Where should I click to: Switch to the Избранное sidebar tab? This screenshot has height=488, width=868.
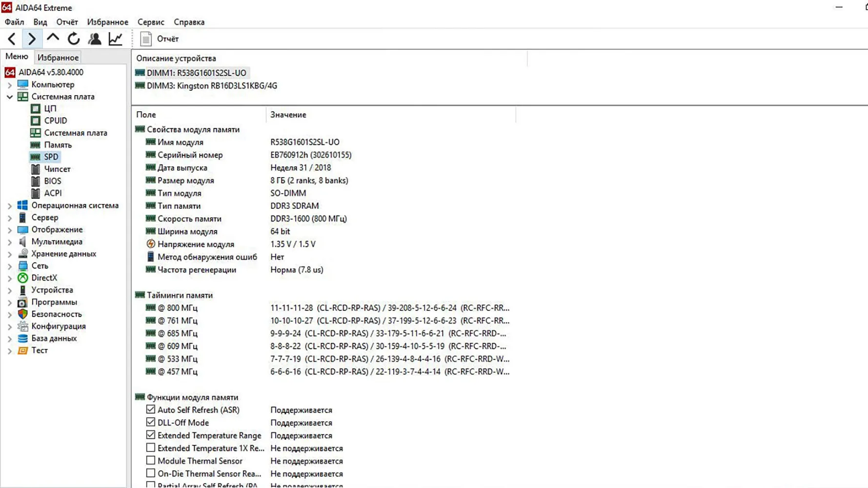(x=58, y=58)
